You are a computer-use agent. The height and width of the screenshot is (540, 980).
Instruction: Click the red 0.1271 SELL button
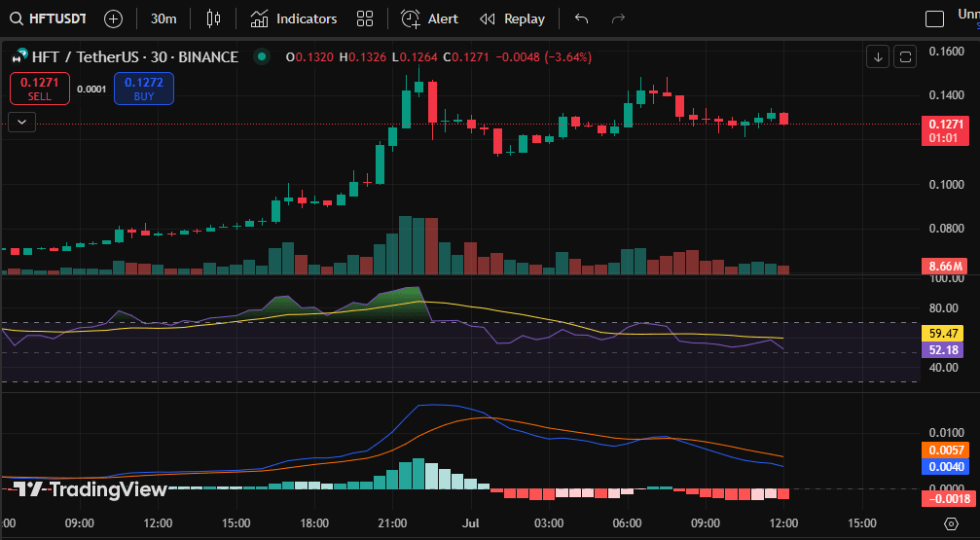[40, 89]
